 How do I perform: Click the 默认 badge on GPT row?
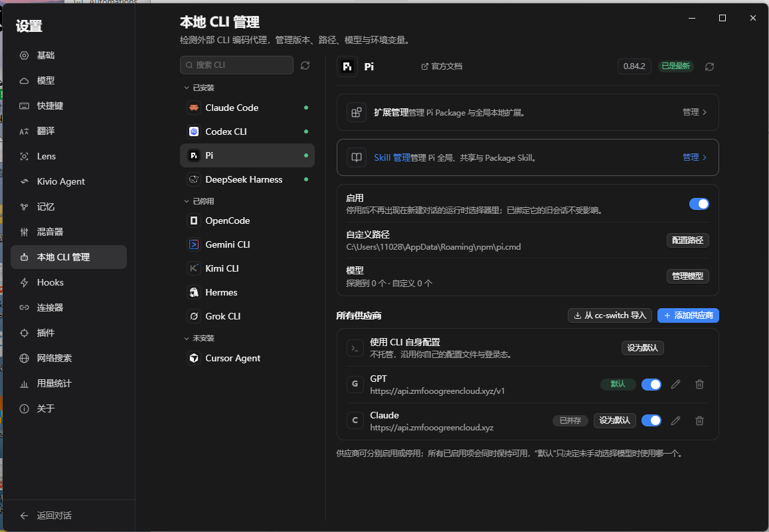(618, 385)
